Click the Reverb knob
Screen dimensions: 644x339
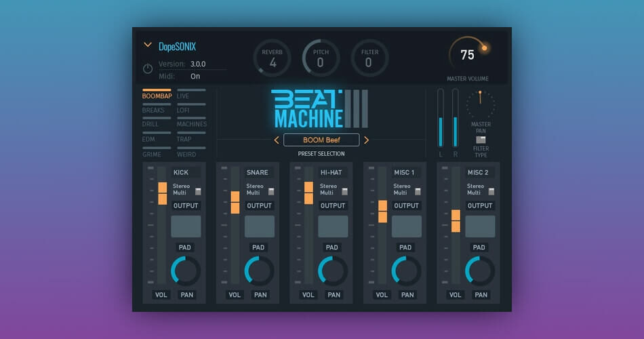[273, 58]
